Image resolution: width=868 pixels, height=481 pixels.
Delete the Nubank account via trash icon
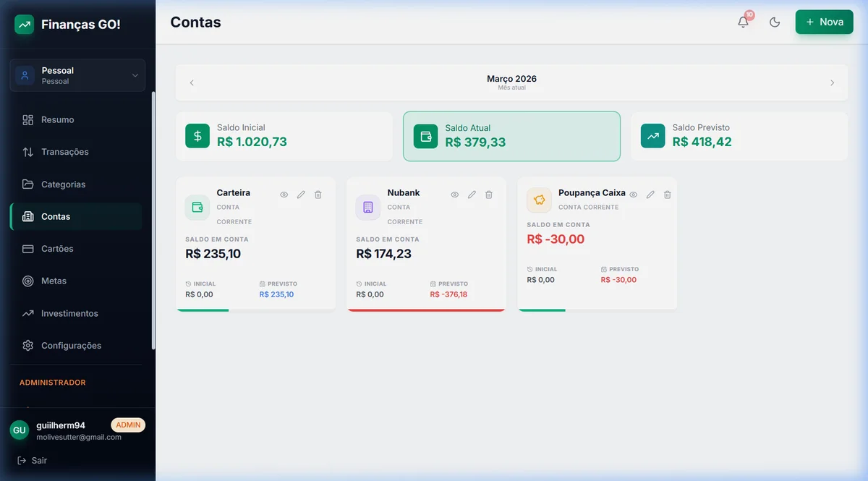click(489, 195)
